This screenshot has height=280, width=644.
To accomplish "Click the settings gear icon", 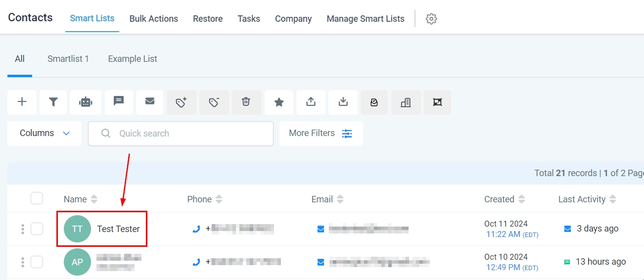I will click(431, 19).
